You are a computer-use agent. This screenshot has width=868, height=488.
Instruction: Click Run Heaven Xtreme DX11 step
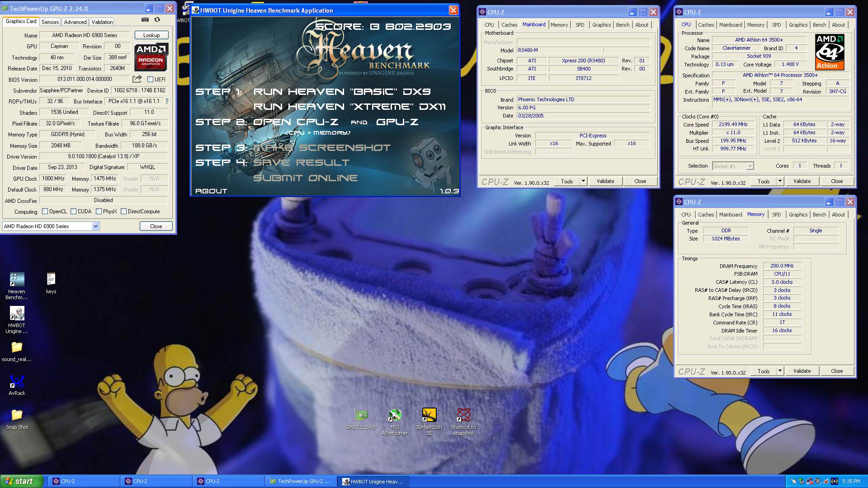(x=349, y=107)
